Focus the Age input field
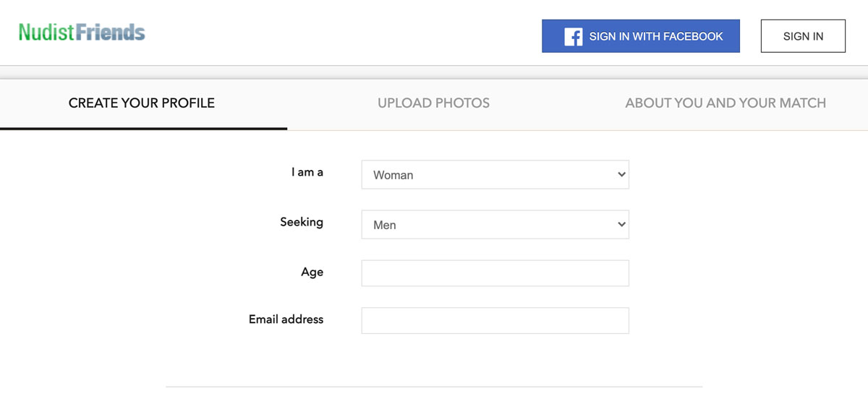The image size is (868, 407). coord(495,273)
